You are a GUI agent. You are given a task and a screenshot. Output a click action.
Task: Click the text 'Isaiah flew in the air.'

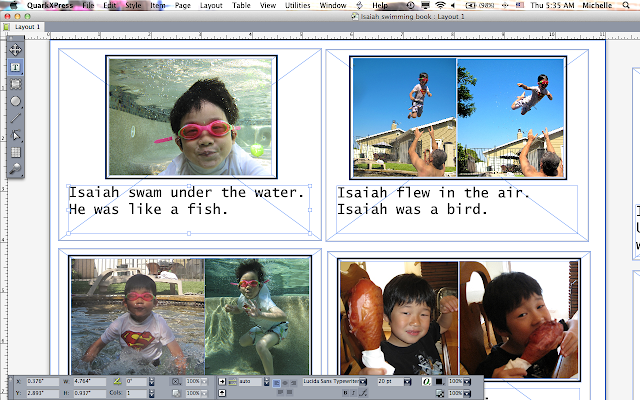click(x=433, y=193)
